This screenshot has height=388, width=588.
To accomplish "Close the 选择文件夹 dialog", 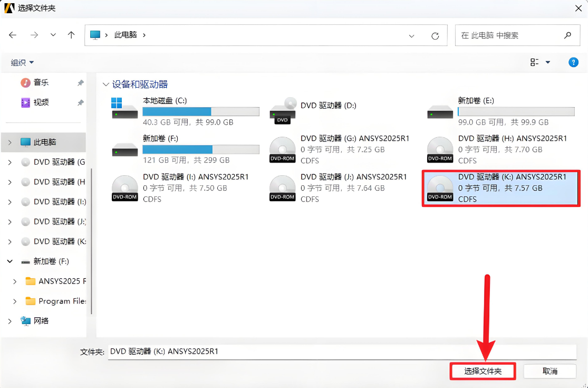I will click(x=579, y=8).
